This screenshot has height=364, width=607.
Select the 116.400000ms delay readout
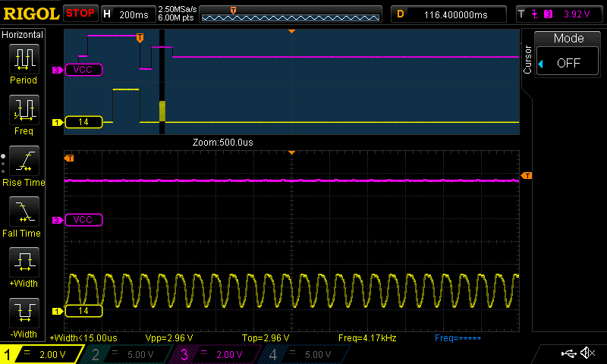click(x=455, y=14)
